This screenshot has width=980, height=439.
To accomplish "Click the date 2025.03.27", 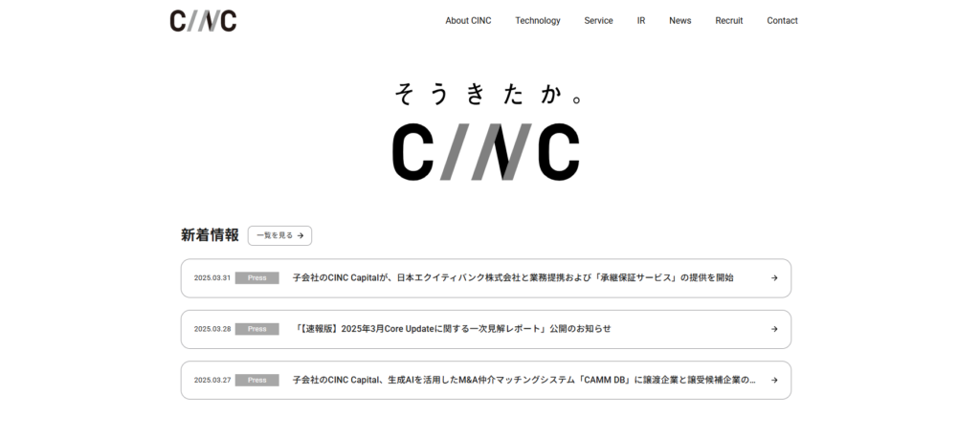I will 212,381.
